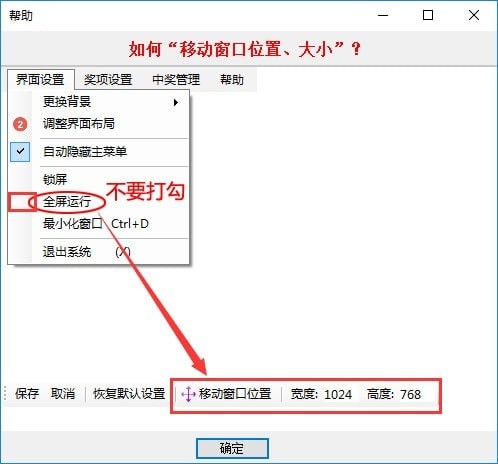Minimize the 帮助 window

point(383,15)
